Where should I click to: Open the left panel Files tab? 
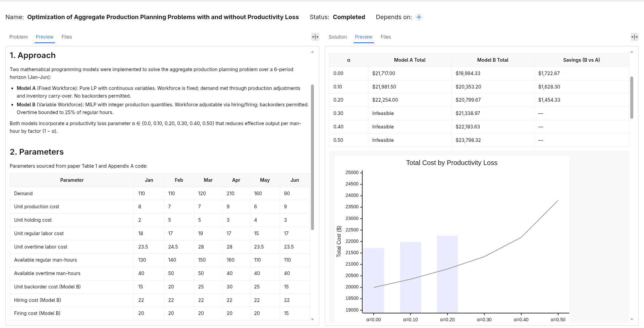[x=67, y=37]
